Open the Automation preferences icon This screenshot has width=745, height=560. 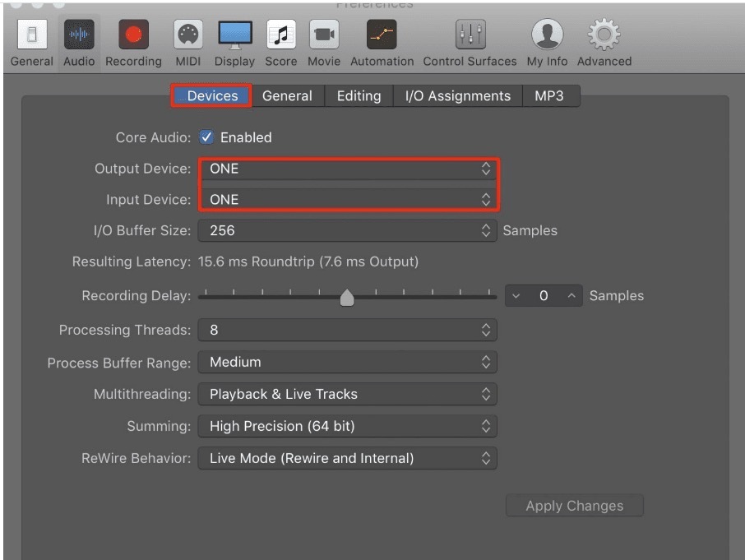(382, 35)
